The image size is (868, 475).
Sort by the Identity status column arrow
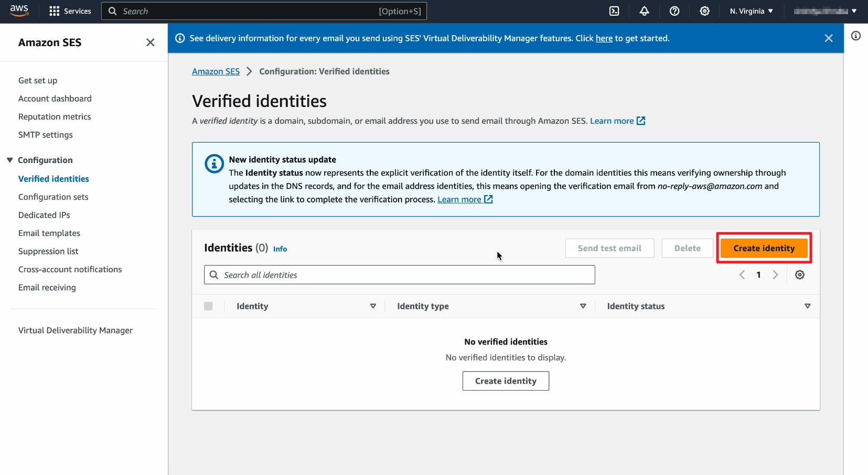pyautogui.click(x=807, y=306)
